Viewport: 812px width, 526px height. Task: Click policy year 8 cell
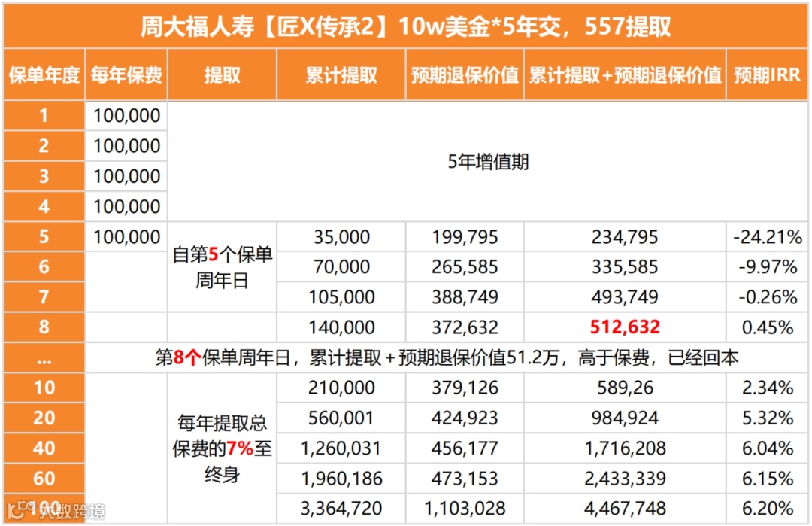(44, 327)
